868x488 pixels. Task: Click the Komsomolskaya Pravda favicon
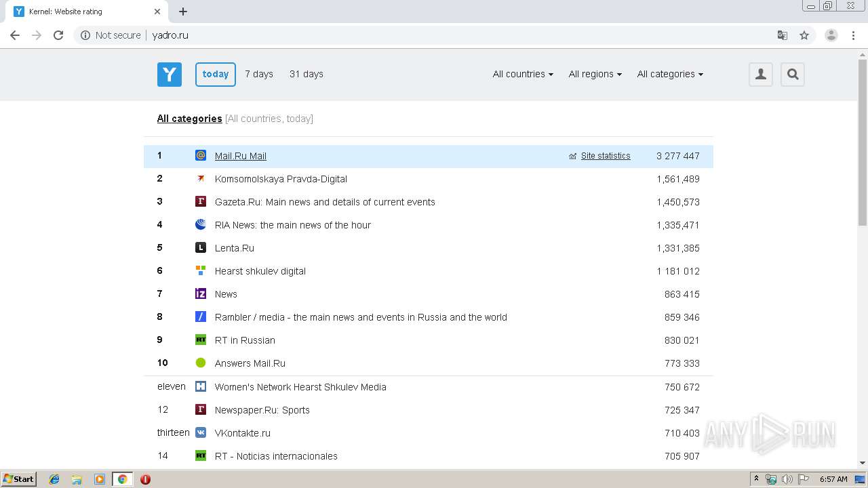(201, 178)
